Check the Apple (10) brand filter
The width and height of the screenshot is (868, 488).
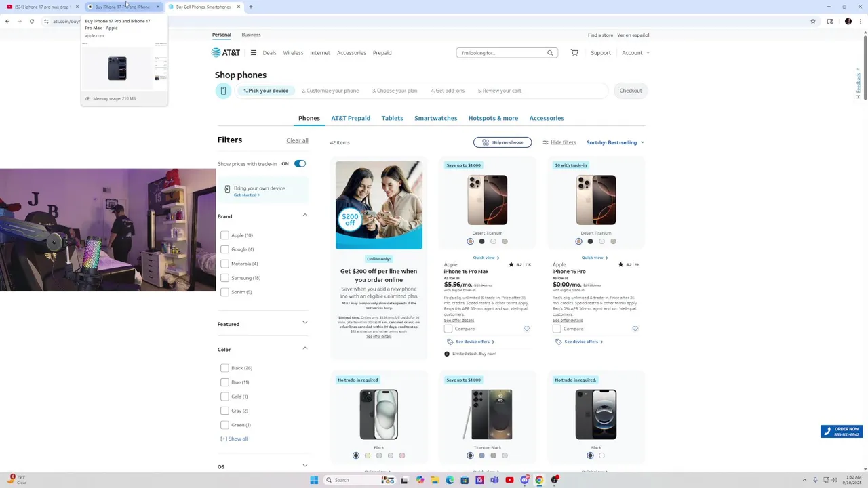pyautogui.click(x=224, y=235)
